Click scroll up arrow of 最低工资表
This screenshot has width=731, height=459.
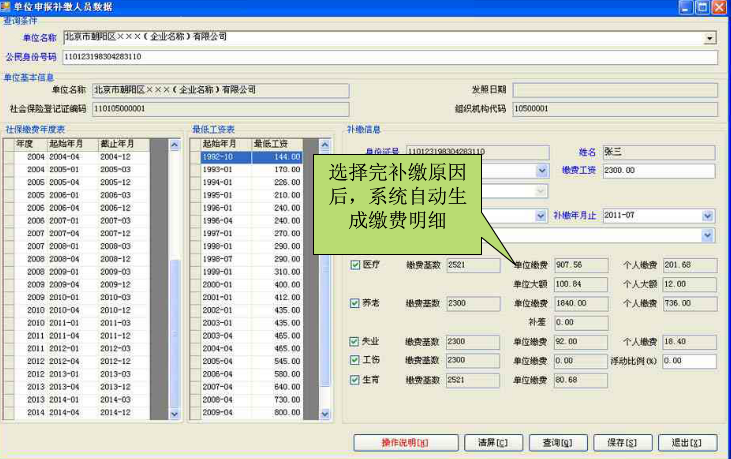pyautogui.click(x=325, y=145)
